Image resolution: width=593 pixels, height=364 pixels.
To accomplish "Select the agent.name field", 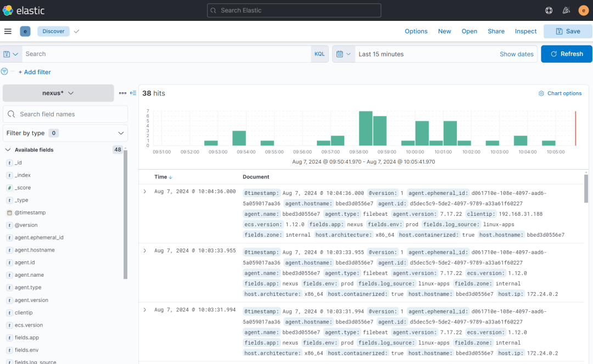I will (29, 275).
